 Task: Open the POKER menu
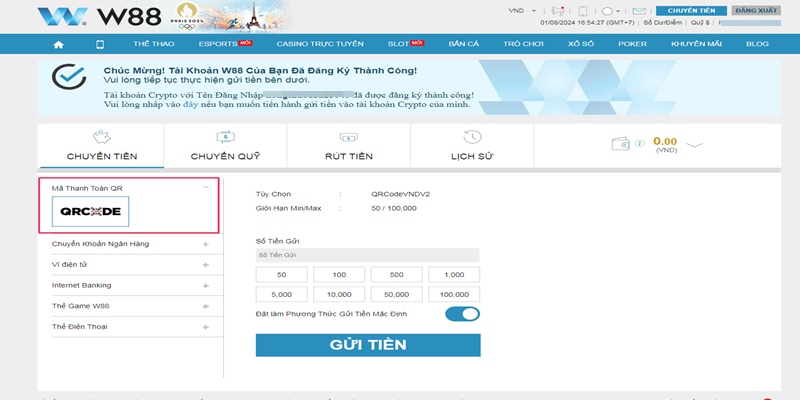coord(632,44)
